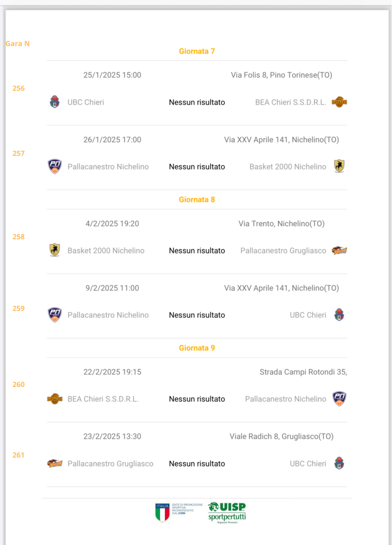Open the UISP sportpertutti logo
The image size is (392, 545).
(x=227, y=513)
